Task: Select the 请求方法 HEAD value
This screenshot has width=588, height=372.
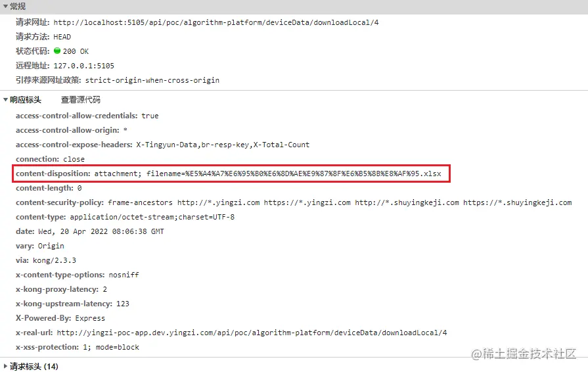Action: click(62, 37)
